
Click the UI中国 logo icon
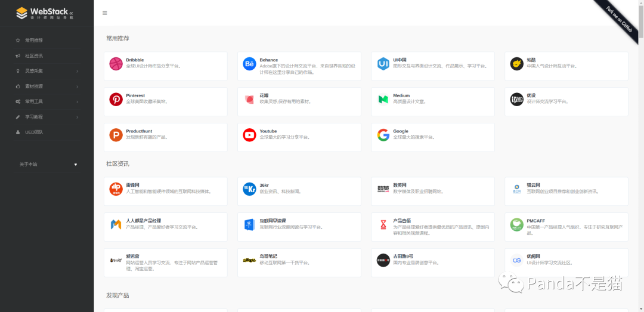coord(383,64)
